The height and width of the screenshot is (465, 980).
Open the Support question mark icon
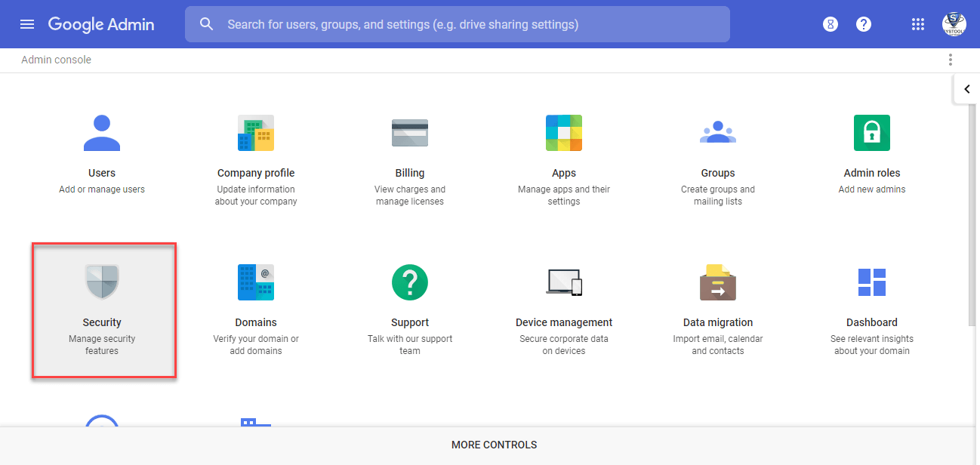click(x=410, y=282)
